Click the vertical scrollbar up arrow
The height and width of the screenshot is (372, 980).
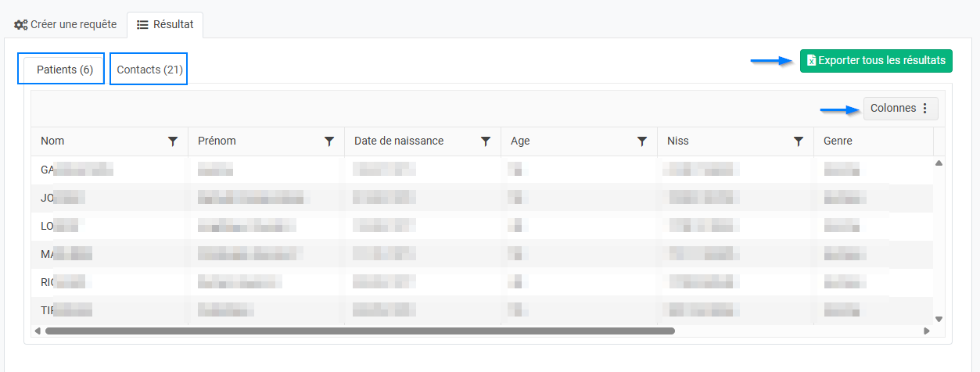click(939, 163)
